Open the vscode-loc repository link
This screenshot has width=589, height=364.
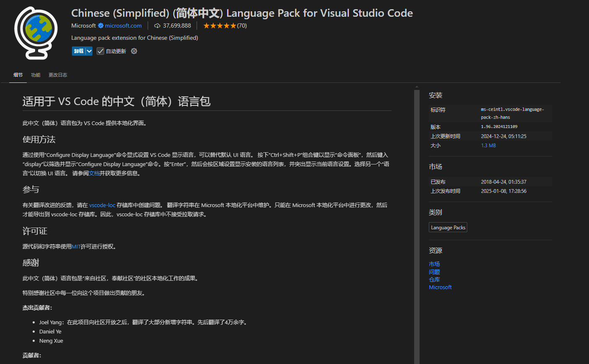click(x=102, y=205)
